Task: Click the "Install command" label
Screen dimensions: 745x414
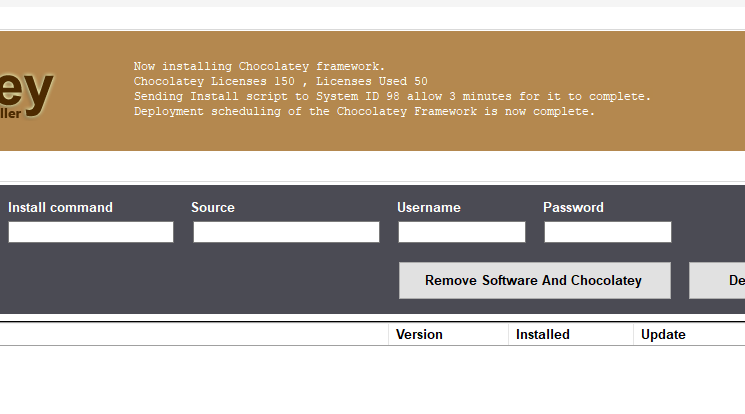Action: click(x=60, y=208)
